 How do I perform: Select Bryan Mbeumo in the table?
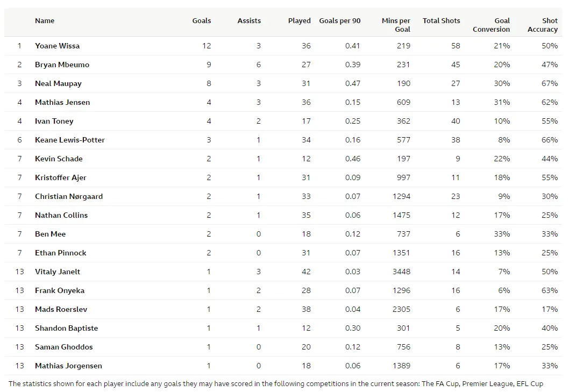62,65
